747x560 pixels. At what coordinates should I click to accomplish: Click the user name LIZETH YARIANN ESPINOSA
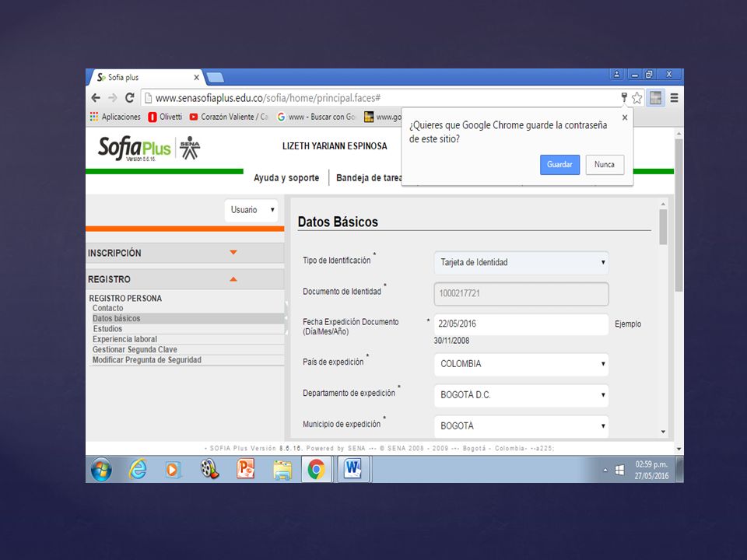335,146
